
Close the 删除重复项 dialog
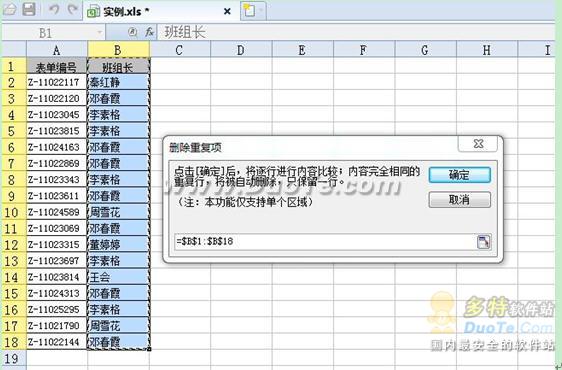[478, 144]
